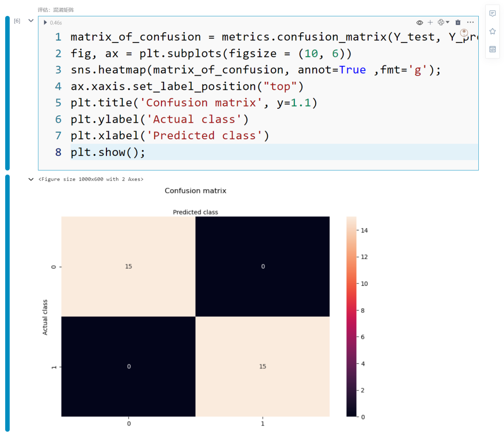Collapse the output area next to Figure size text
Image resolution: width=504 pixels, height=440 pixels.
[x=31, y=179]
